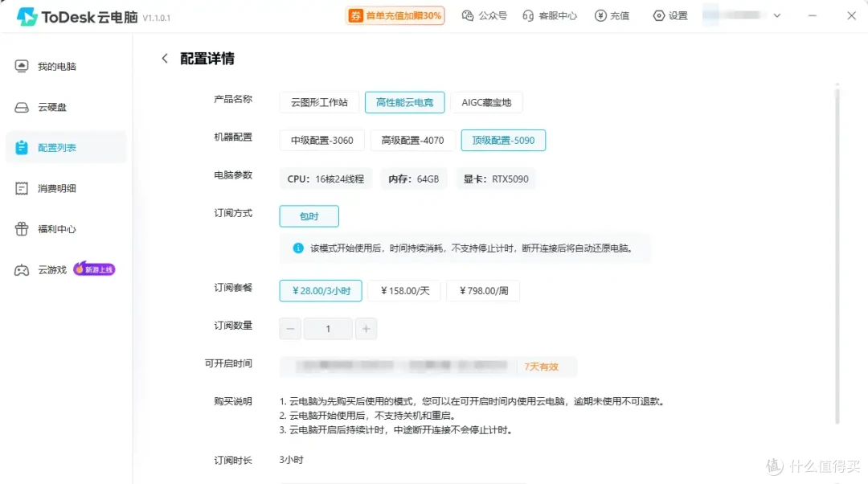The width and height of the screenshot is (868, 484).
Task: Open 客服中心 customer service center
Action: point(550,15)
